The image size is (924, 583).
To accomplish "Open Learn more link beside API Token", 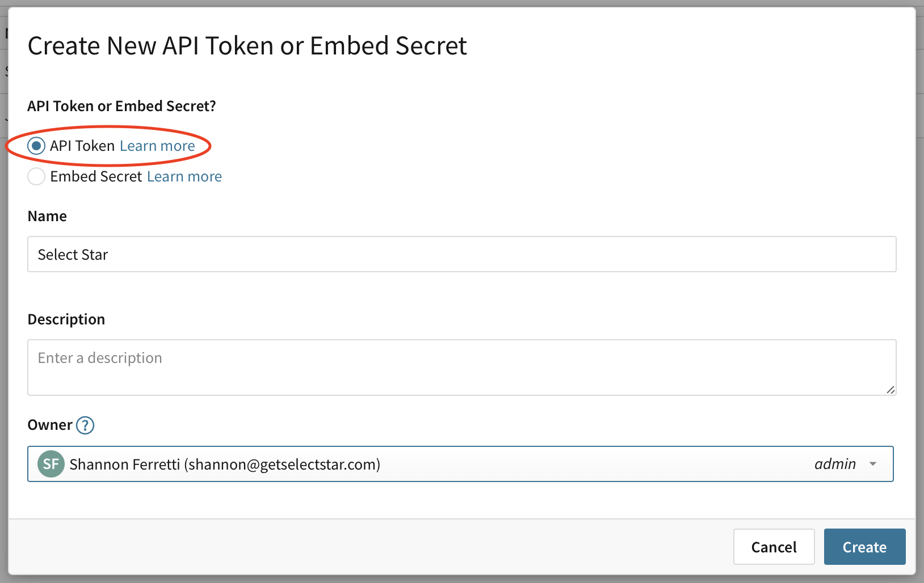I will point(157,146).
